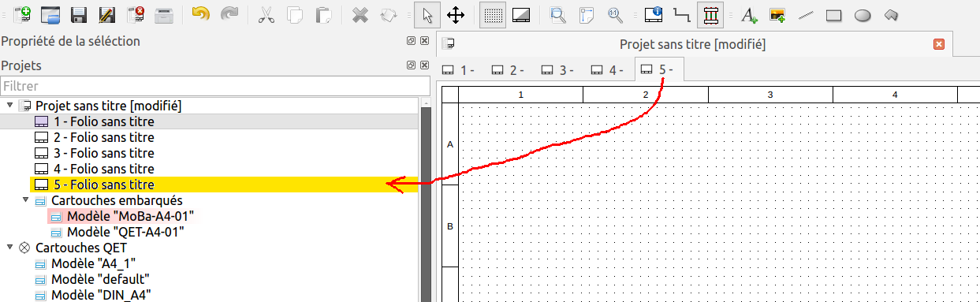
Task: Add an ellipse shape tool
Action: [863, 14]
